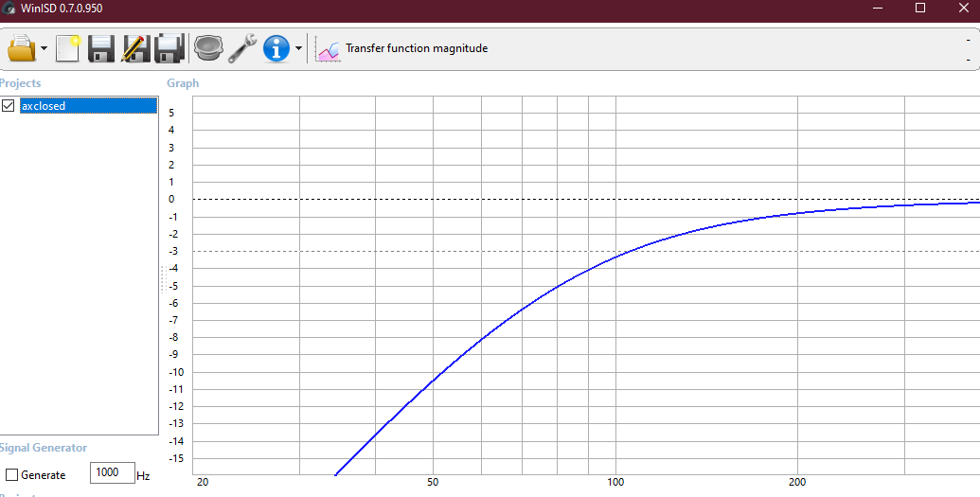Click the 20 frequency axis label
Image resolution: width=980 pixels, height=497 pixels.
pos(202,482)
